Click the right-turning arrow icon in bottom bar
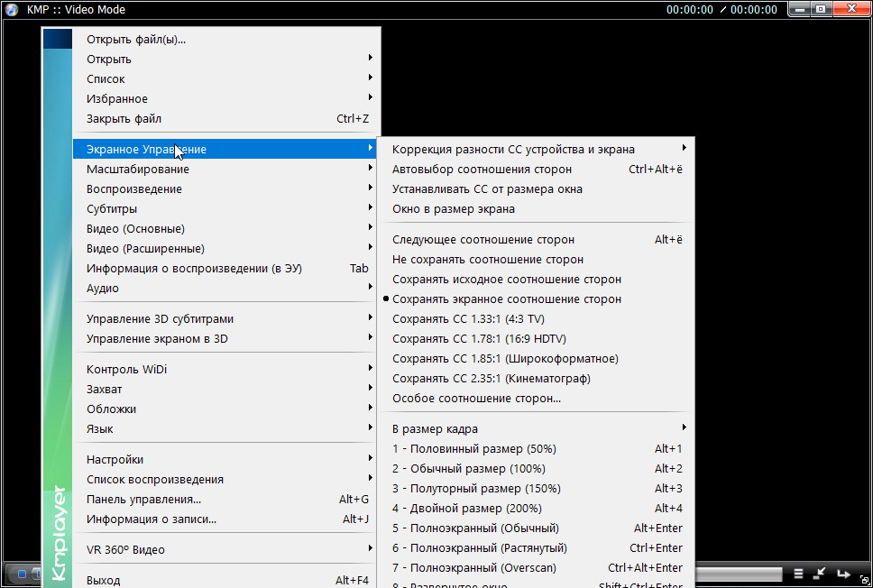 tap(843, 574)
